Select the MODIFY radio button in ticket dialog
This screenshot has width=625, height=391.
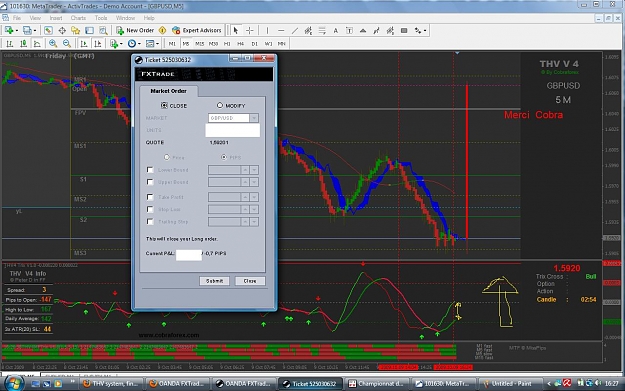point(220,105)
